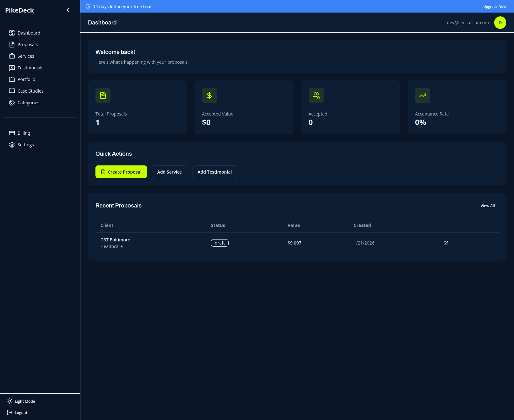Open the user avatar D menu
Viewport: 514px width, 420px height.
click(500, 23)
